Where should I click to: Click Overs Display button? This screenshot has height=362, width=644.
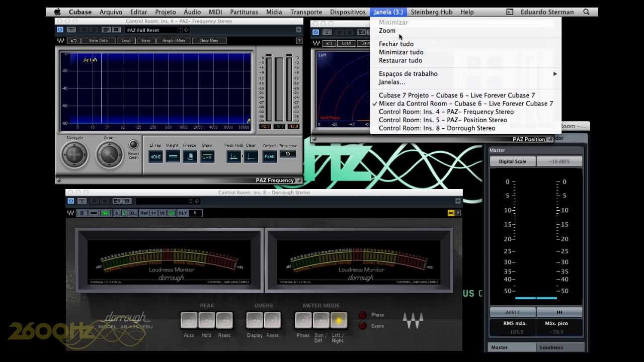tap(255, 320)
